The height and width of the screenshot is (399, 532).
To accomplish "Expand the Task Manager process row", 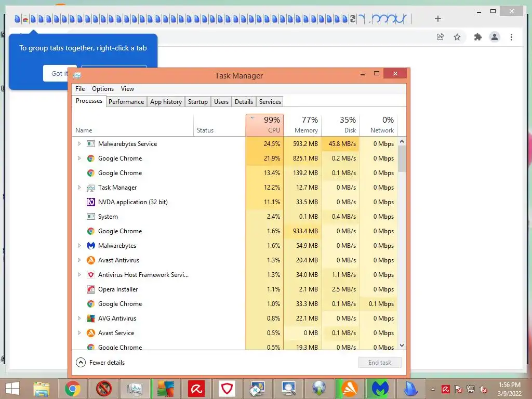I will click(x=79, y=188).
